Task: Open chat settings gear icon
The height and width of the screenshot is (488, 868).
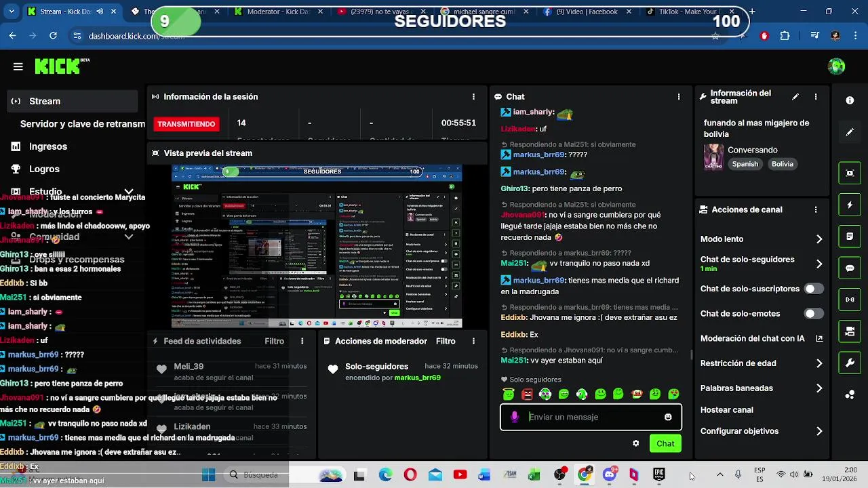Action: (635, 443)
